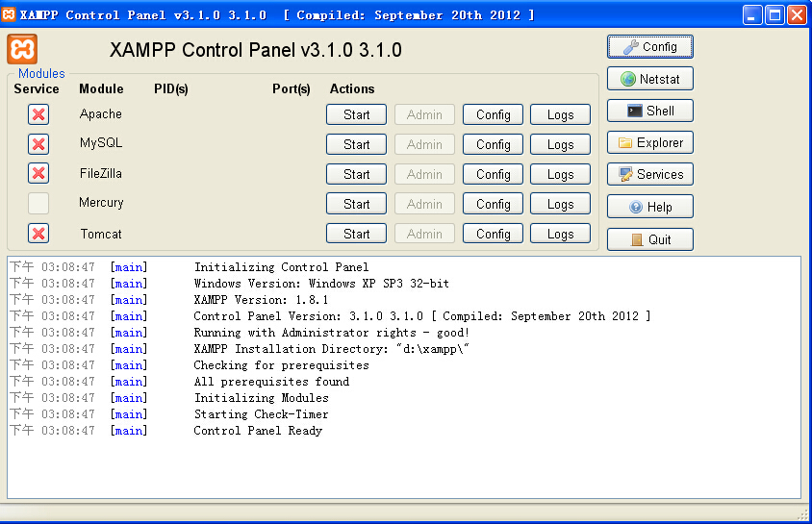Image resolution: width=812 pixels, height=524 pixels.
Task: Open the Apache Config button
Action: pyautogui.click(x=493, y=114)
